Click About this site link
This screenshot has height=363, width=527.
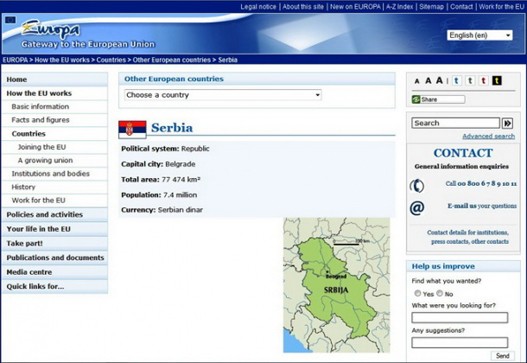(303, 7)
